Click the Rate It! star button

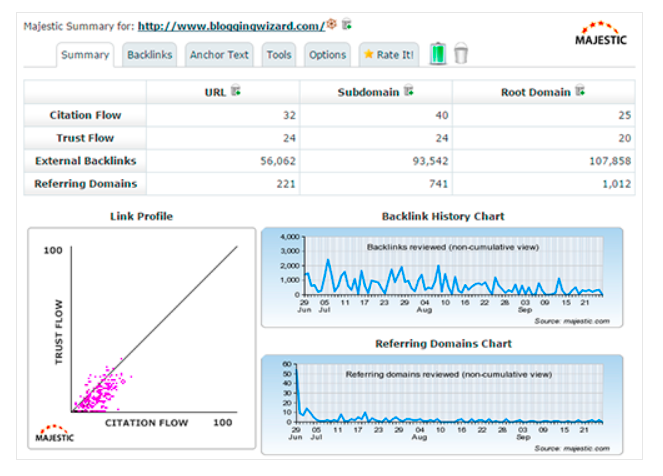(x=389, y=55)
